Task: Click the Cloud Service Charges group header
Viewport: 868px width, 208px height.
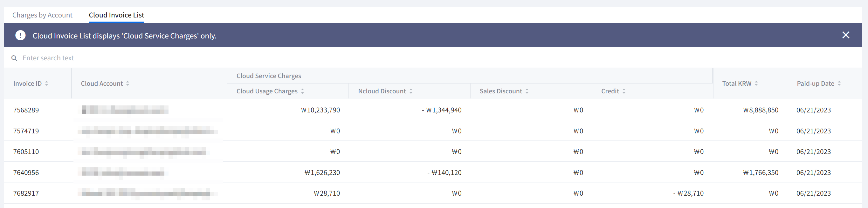Action: (x=269, y=76)
